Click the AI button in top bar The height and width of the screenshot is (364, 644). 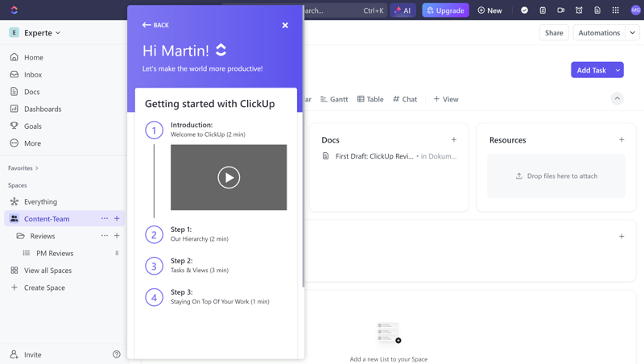403,10
